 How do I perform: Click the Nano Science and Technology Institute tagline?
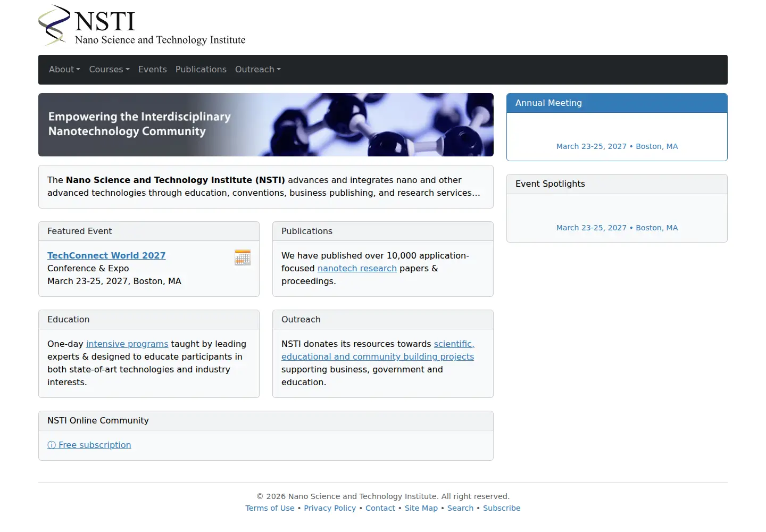click(x=160, y=40)
